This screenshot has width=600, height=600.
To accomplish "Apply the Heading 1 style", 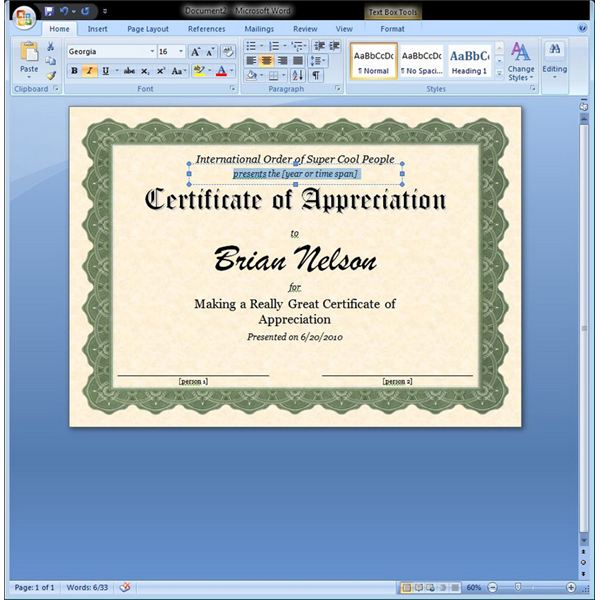I will pyautogui.click(x=469, y=60).
